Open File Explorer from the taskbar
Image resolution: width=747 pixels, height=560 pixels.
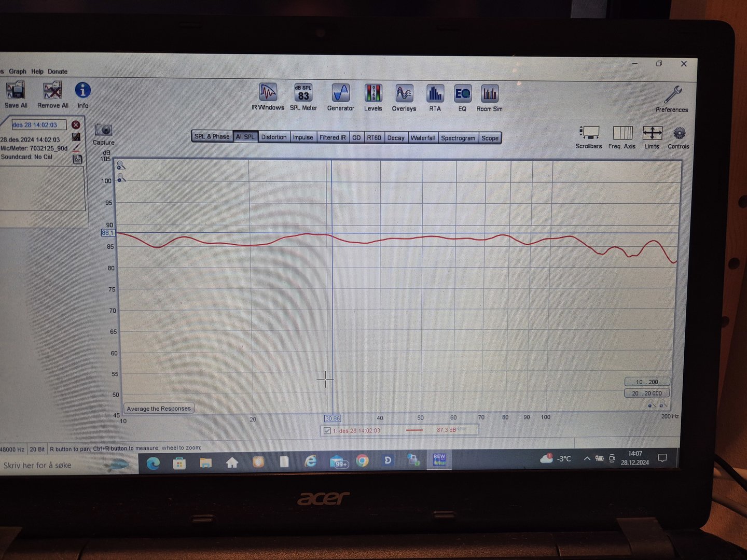click(206, 462)
